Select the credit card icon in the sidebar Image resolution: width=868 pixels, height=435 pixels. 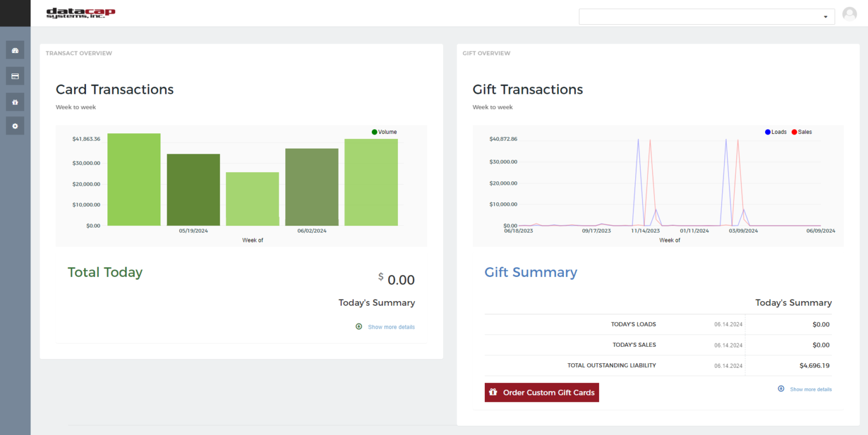point(15,76)
